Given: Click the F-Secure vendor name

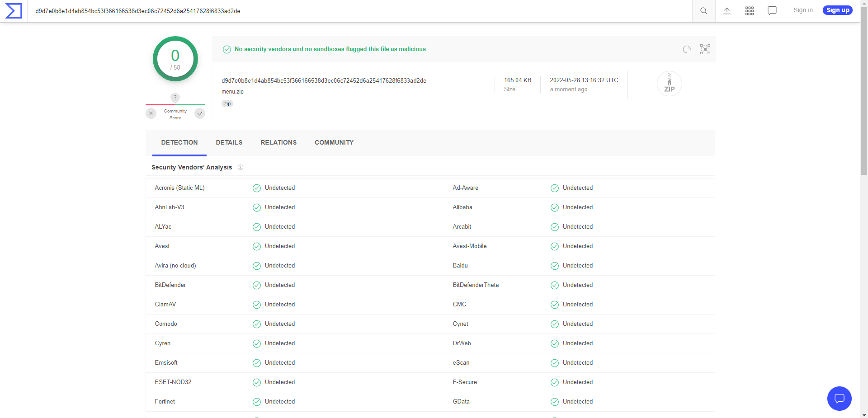Looking at the screenshot, I should (465, 382).
